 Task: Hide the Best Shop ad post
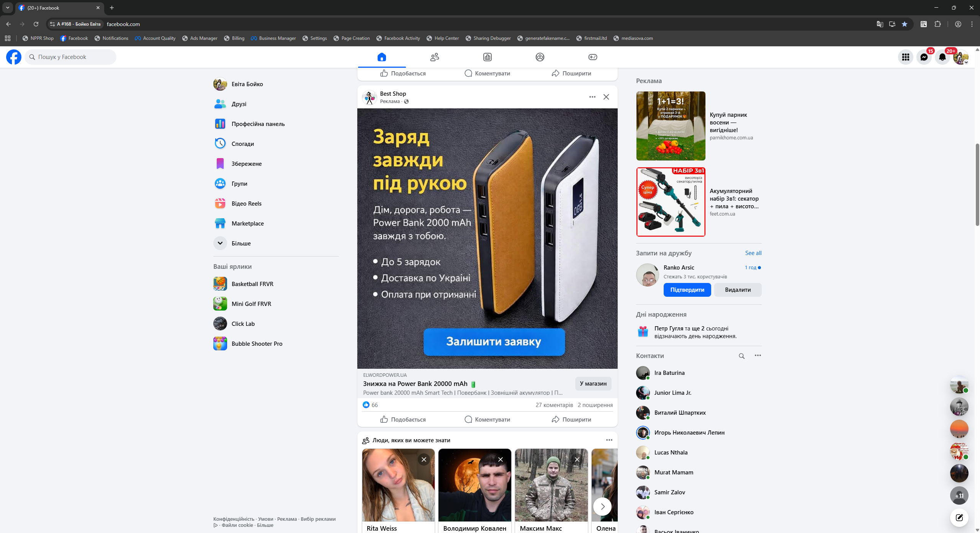click(x=606, y=97)
